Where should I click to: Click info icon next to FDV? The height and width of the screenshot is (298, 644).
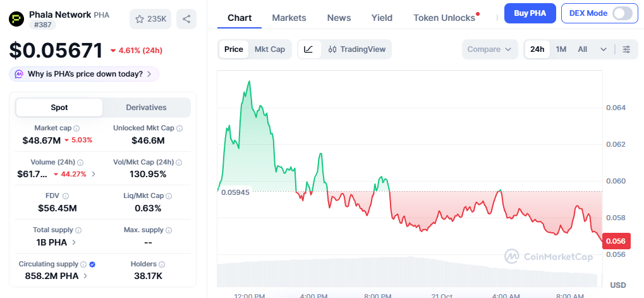pyautogui.click(x=66, y=196)
